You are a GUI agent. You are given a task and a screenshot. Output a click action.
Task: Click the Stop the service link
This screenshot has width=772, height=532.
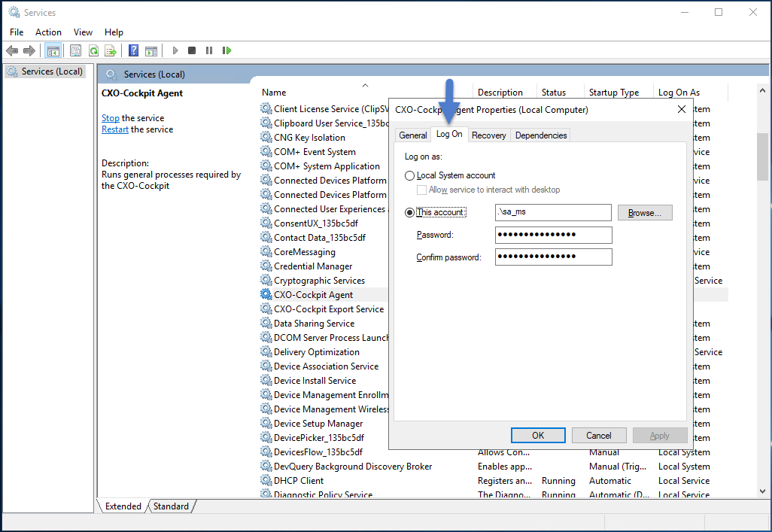(x=111, y=117)
